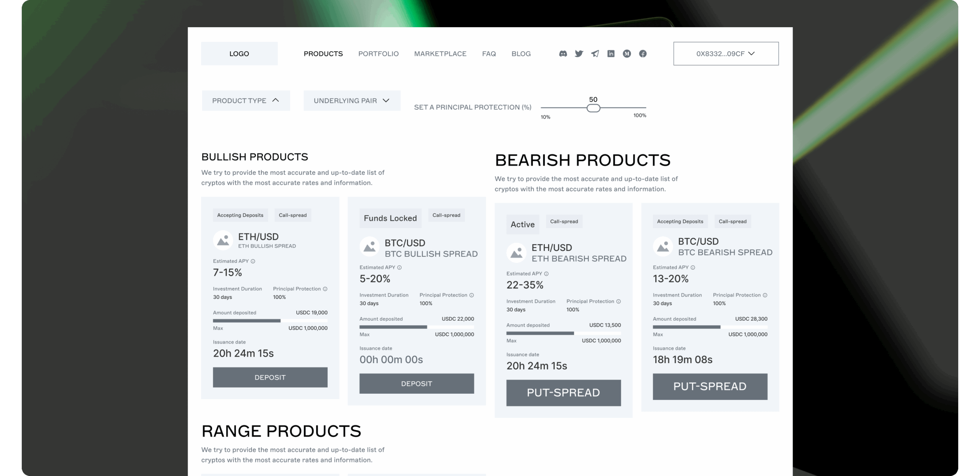Click the Funds Locked status tag

390,218
